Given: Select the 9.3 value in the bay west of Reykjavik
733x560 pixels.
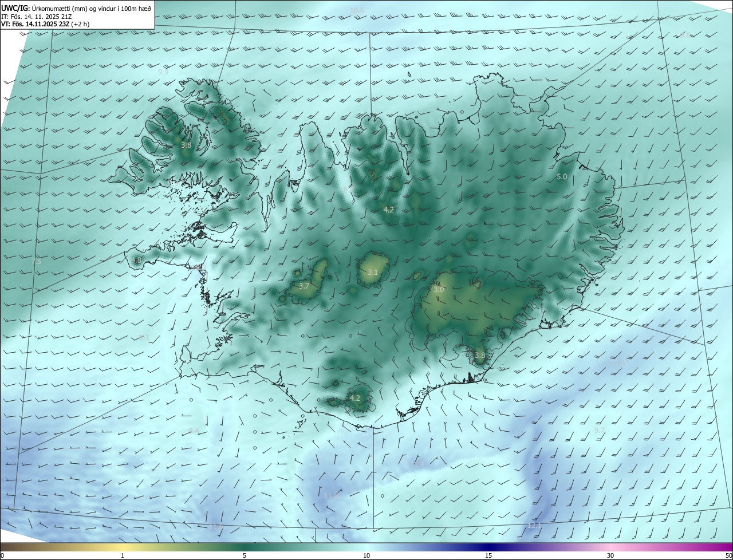Looking at the screenshot, I should coord(144,338).
